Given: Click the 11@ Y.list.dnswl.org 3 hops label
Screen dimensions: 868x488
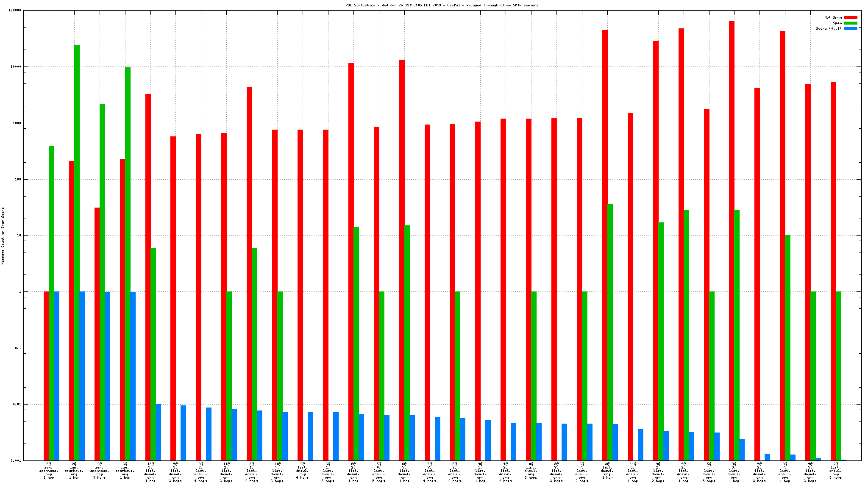Looking at the screenshot, I should pos(277,472).
